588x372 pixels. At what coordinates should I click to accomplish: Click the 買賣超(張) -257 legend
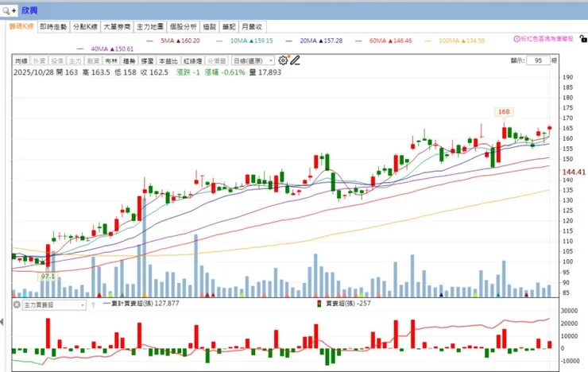point(348,304)
